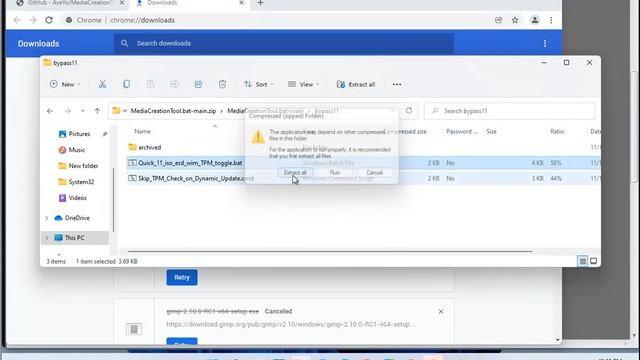Go forward in Explorer navigation
The height and width of the screenshot is (360, 640).
pos(67,111)
